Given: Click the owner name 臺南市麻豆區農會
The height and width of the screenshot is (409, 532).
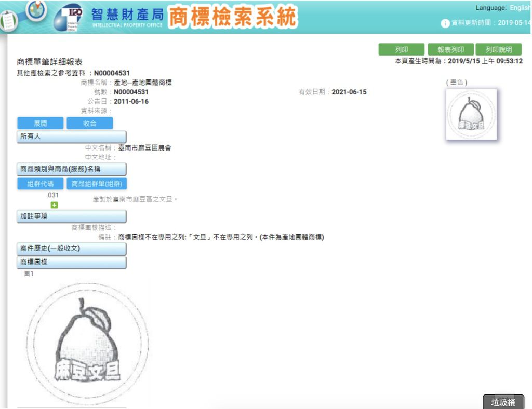Looking at the screenshot, I should [x=144, y=148].
